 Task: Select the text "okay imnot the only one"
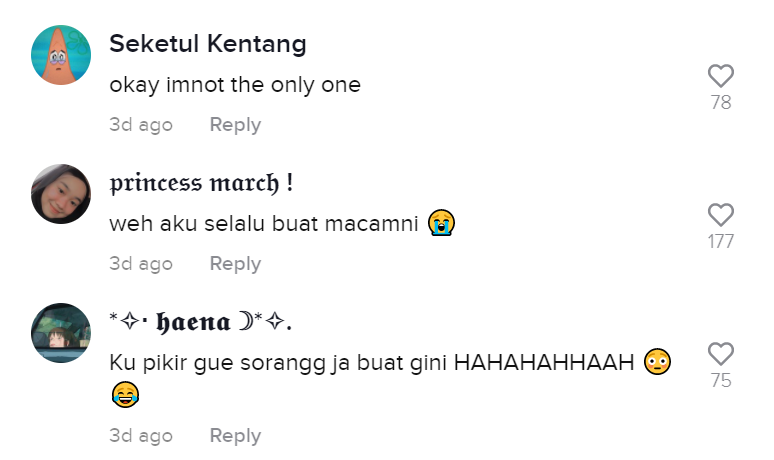234,86
